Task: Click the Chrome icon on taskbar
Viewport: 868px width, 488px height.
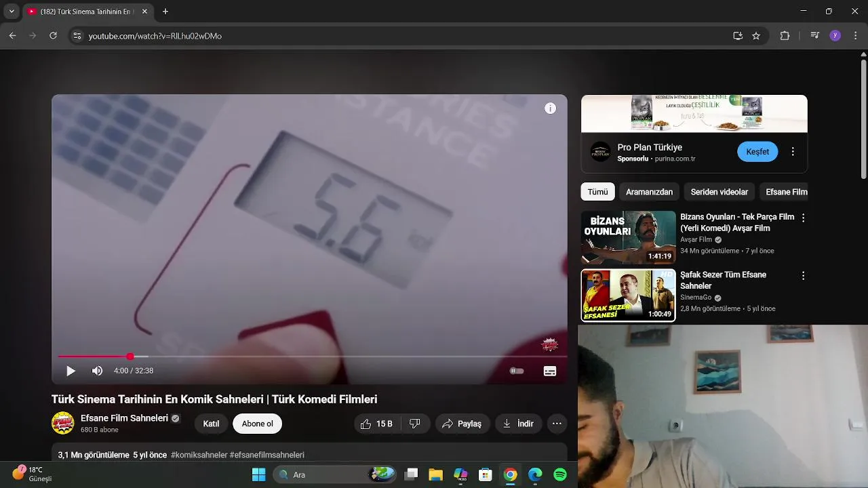Action: [510, 474]
